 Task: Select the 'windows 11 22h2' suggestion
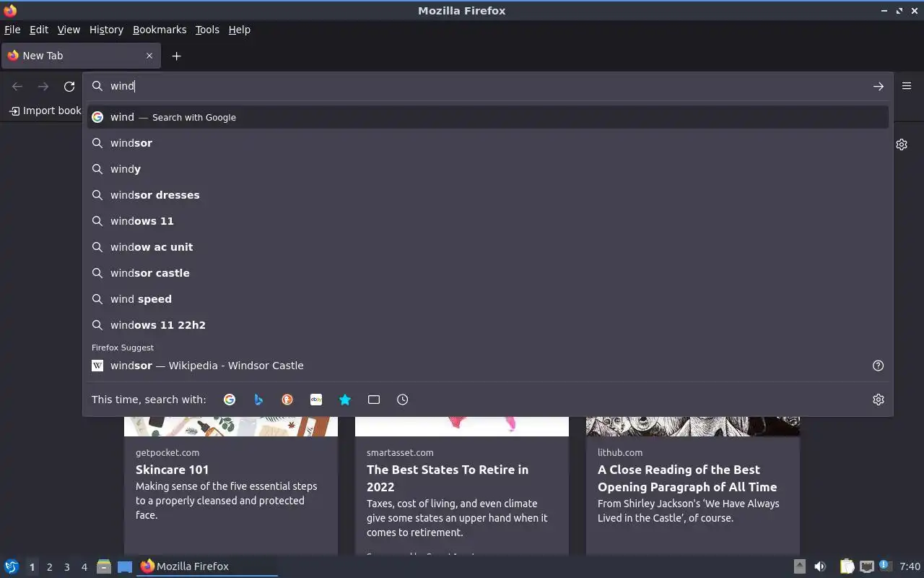(x=488, y=325)
